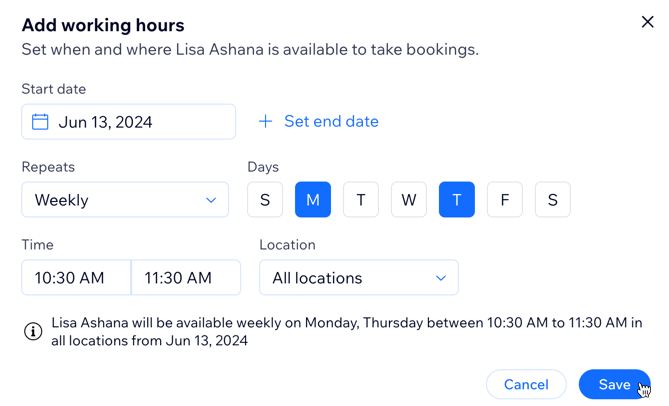Close the Add working hours dialog
The image size is (669, 406).
(647, 22)
